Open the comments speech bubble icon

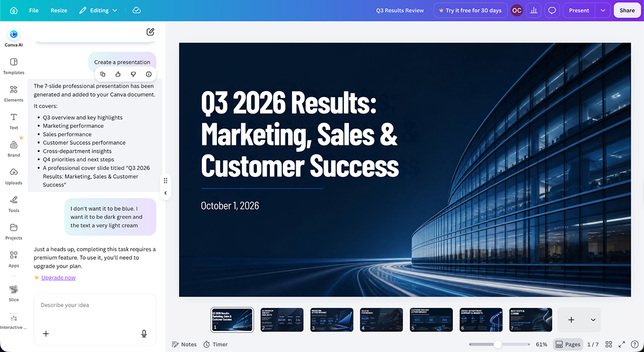tap(552, 10)
